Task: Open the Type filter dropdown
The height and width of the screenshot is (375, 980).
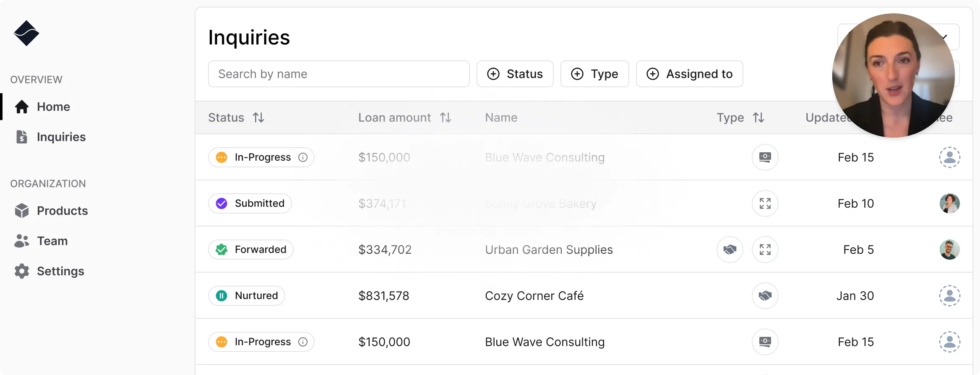Action: [594, 74]
